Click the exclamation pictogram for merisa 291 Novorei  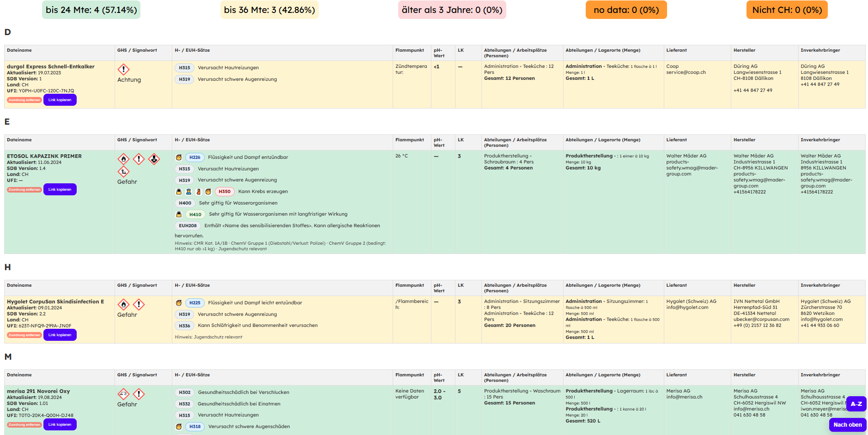pos(139,394)
